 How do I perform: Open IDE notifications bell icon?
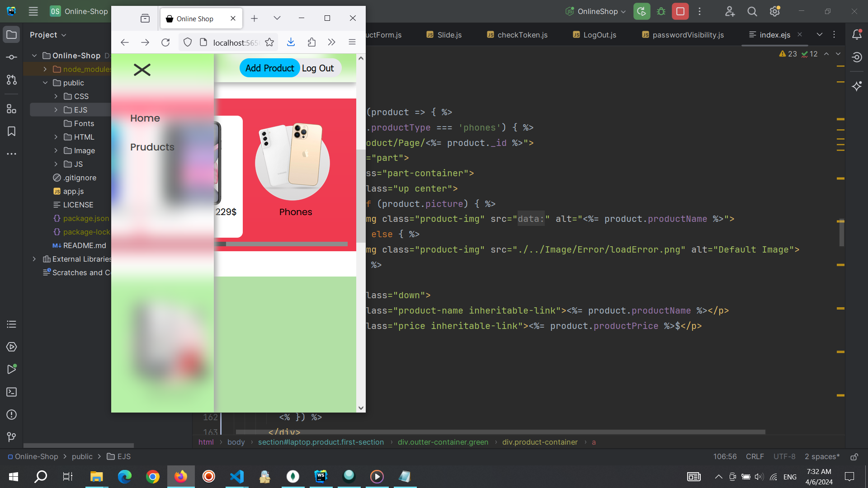[857, 35]
